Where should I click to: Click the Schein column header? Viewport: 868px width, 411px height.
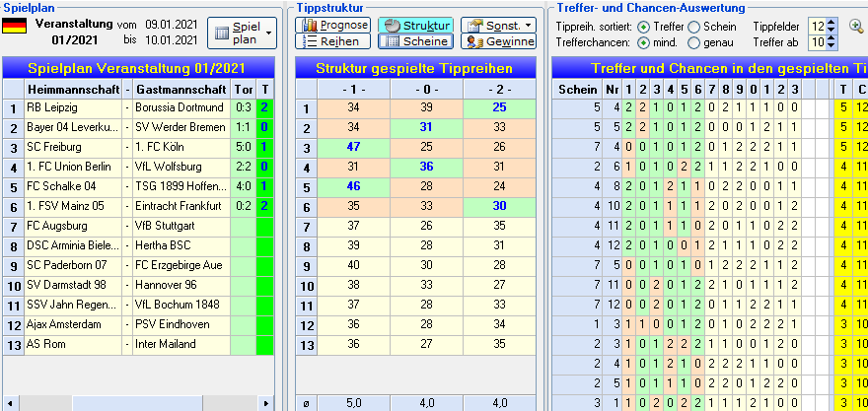tap(578, 89)
